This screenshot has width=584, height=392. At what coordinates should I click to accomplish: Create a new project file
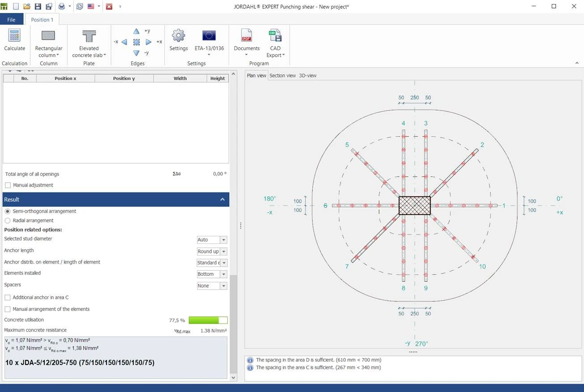coord(16,6)
